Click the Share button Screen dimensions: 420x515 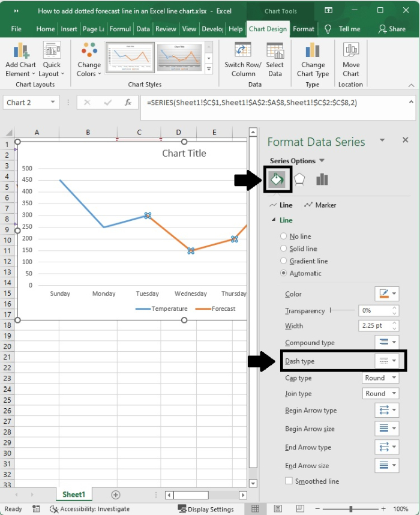pyautogui.click(x=392, y=29)
